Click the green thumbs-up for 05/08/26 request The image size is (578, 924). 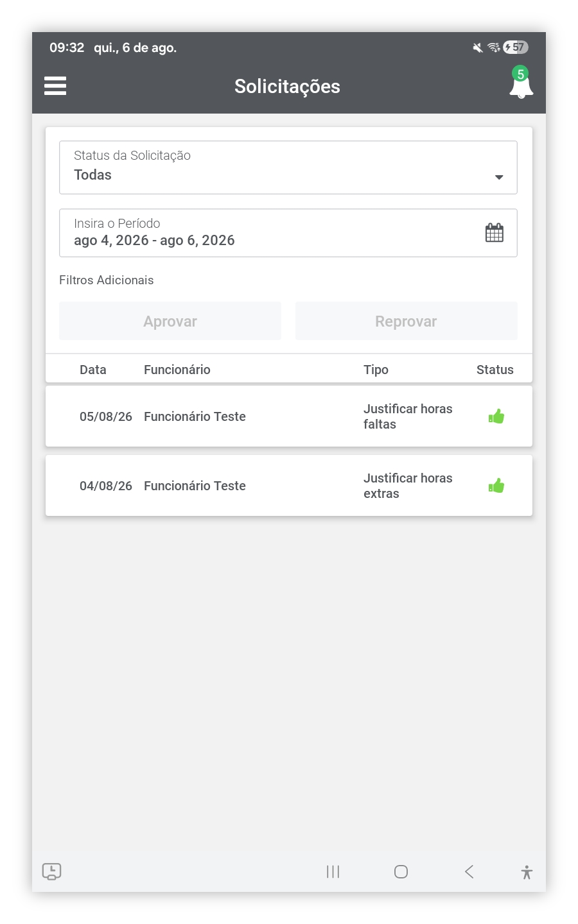496,416
